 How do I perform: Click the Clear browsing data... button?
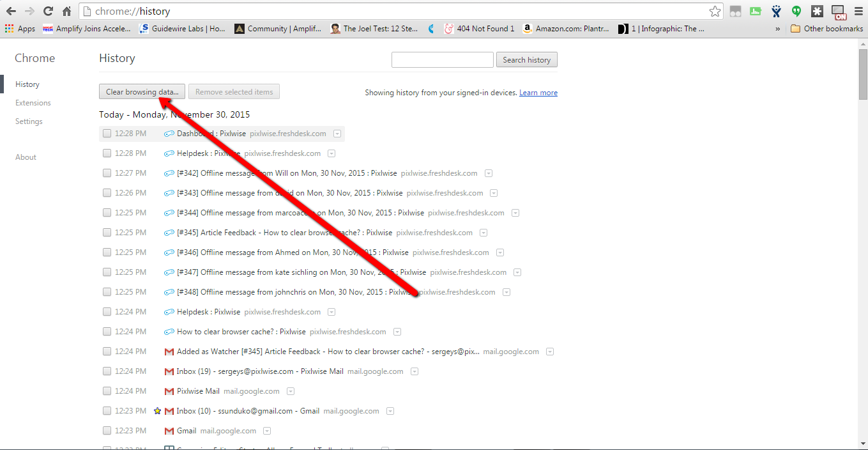[142, 92]
